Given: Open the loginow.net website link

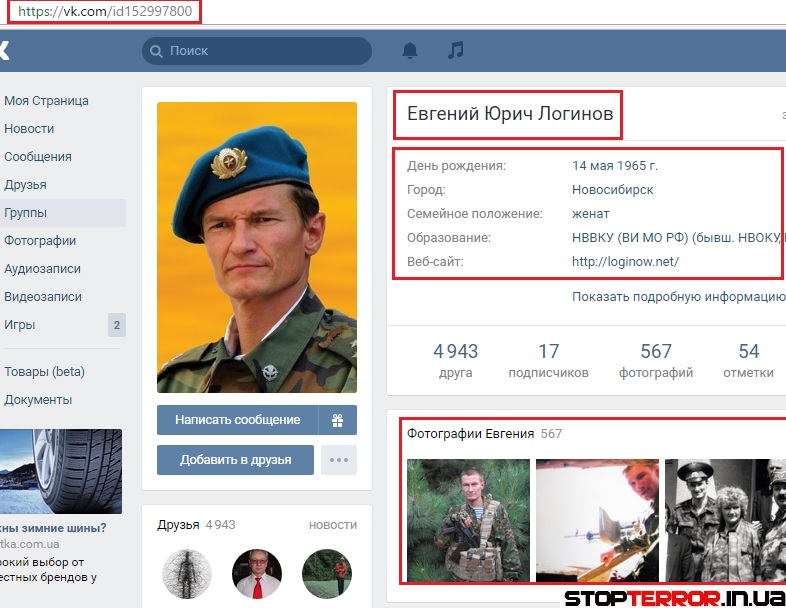Looking at the screenshot, I should 625,262.
